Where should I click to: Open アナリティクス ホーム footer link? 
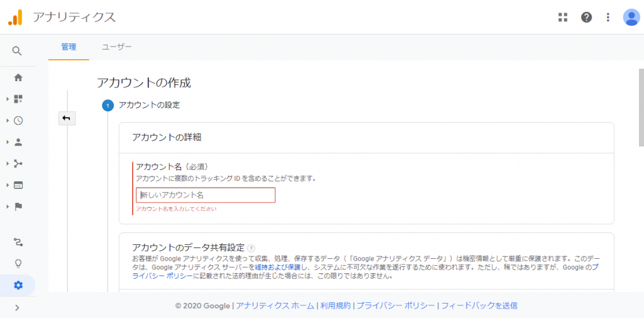point(275,305)
